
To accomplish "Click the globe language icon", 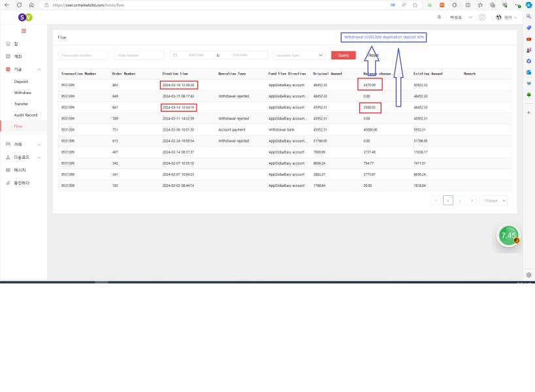I will pos(499,17).
